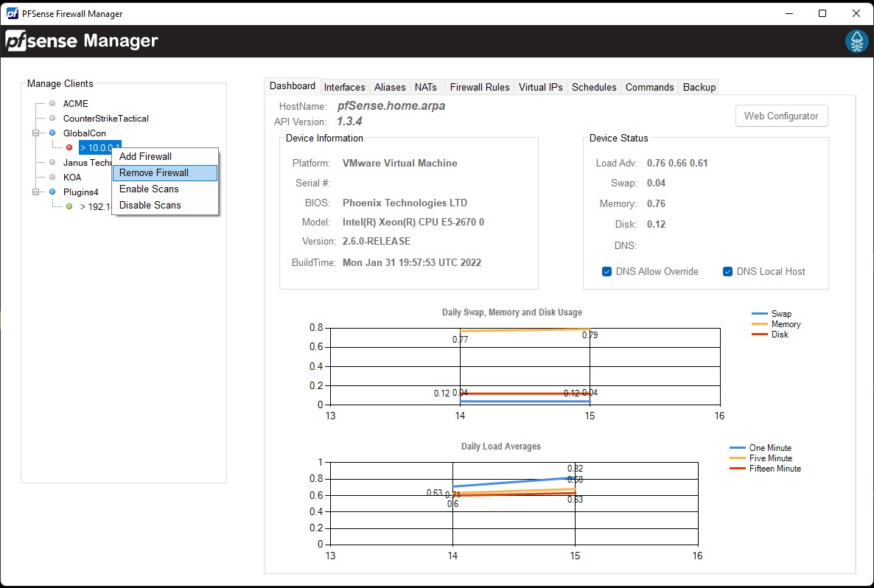Click the grey status dot beside KOA
The width and height of the screenshot is (874, 588).
pos(52,177)
